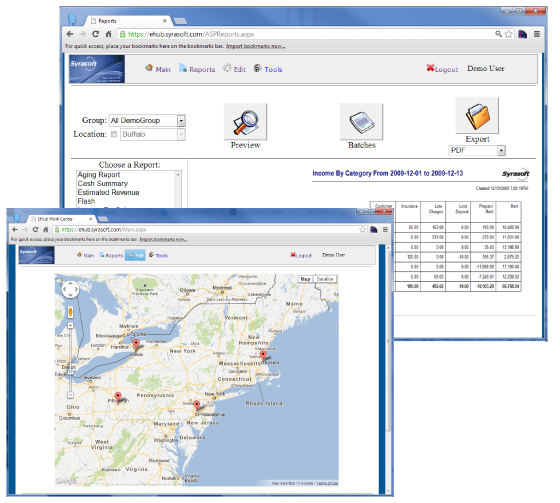Reload the Reports browser page
The width and height of the screenshot is (560, 503).
[x=95, y=34]
